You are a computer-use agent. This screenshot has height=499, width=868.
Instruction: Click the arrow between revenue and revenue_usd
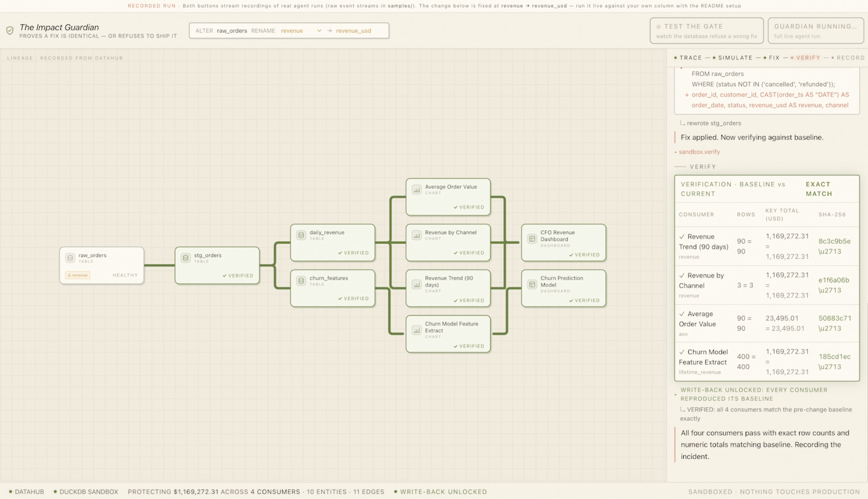(x=329, y=31)
